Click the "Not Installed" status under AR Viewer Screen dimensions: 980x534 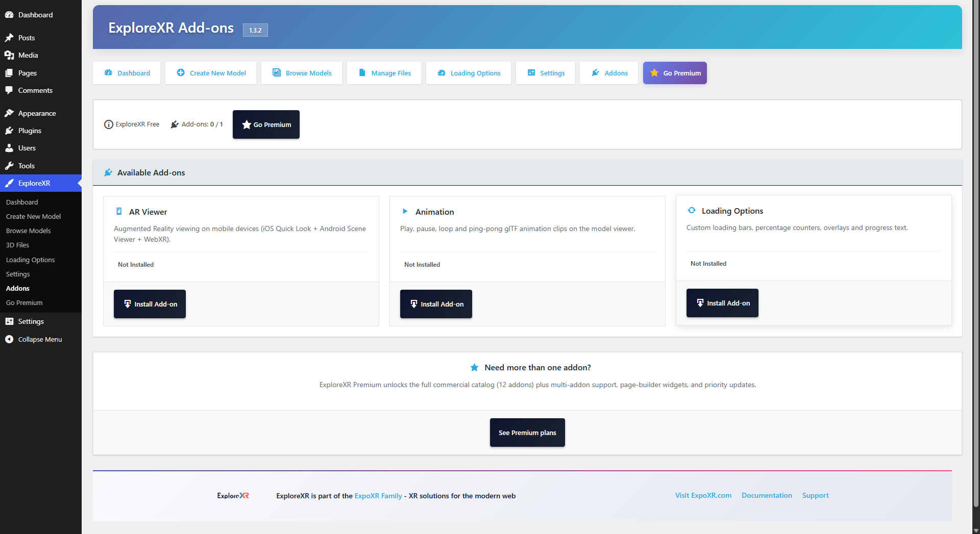136,265
